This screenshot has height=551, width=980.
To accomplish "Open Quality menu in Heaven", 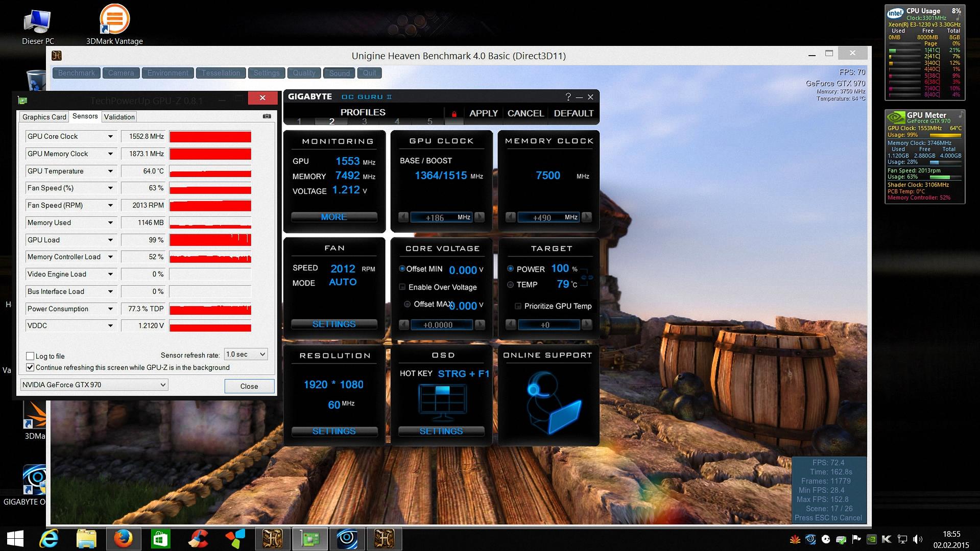I will coord(304,73).
